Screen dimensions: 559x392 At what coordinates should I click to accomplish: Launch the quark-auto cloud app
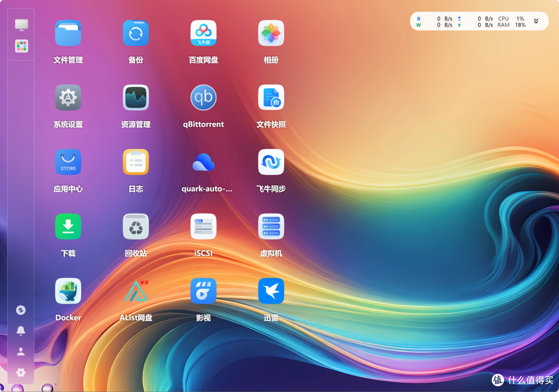(203, 162)
